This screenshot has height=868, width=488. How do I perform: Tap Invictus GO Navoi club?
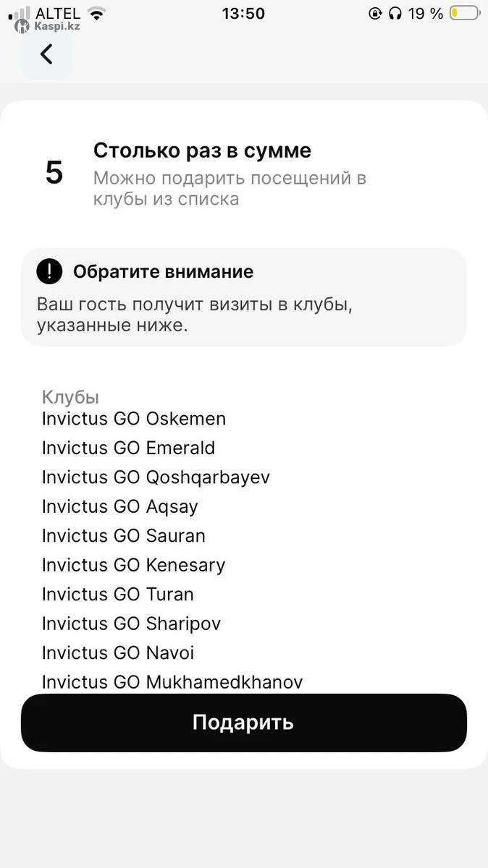(118, 653)
